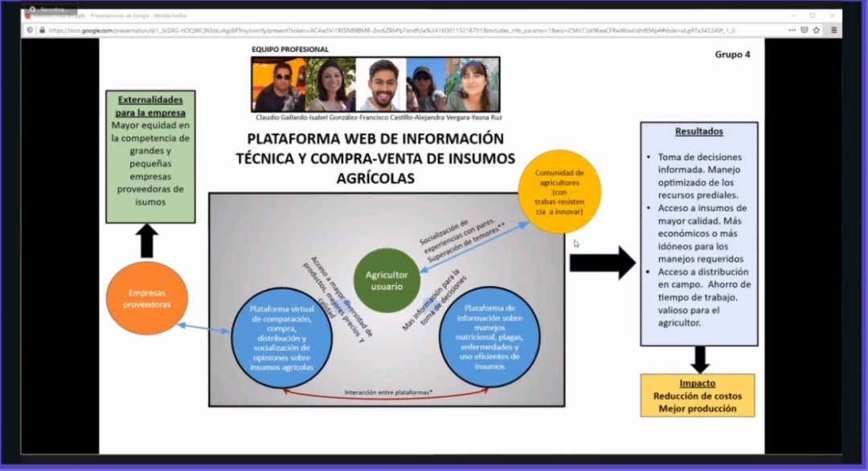868x471 pixels.
Task: Click the yellow Impacto box
Action: pyautogui.click(x=698, y=395)
